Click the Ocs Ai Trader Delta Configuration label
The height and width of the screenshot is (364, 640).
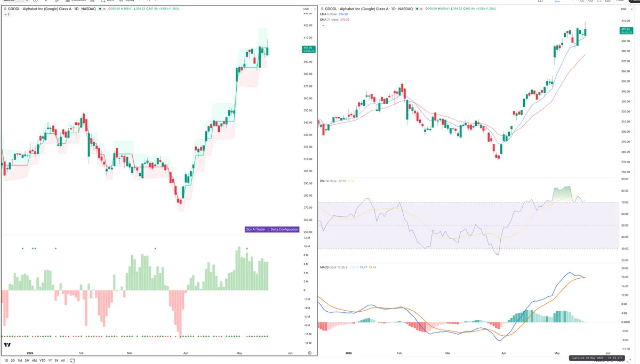coord(272,229)
